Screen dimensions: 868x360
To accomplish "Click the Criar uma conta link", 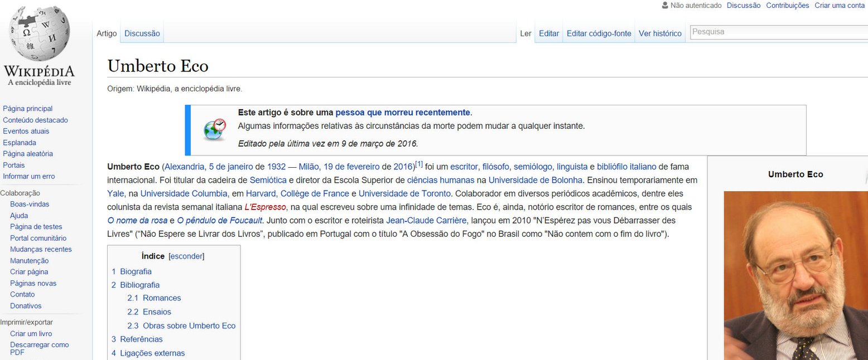I will 839,6.
